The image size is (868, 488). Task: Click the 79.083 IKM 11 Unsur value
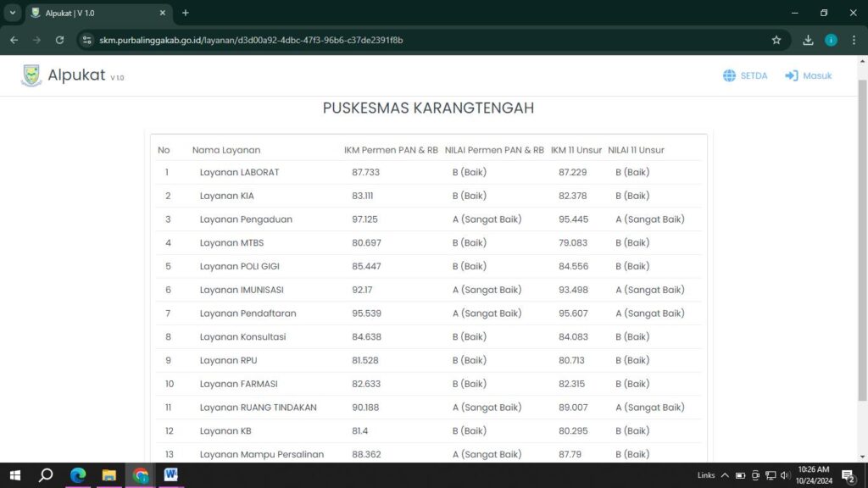pyautogui.click(x=573, y=243)
